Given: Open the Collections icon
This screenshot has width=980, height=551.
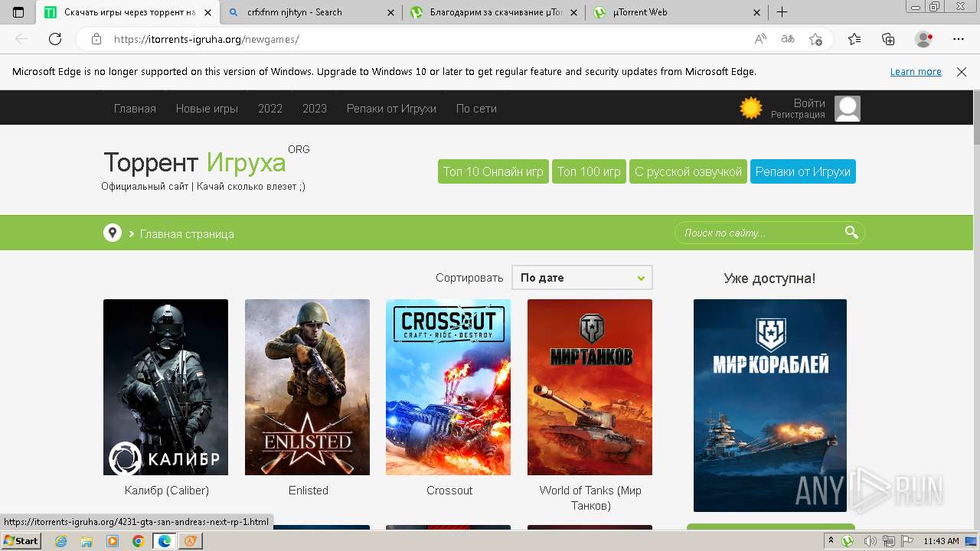Looking at the screenshot, I should click(x=888, y=39).
